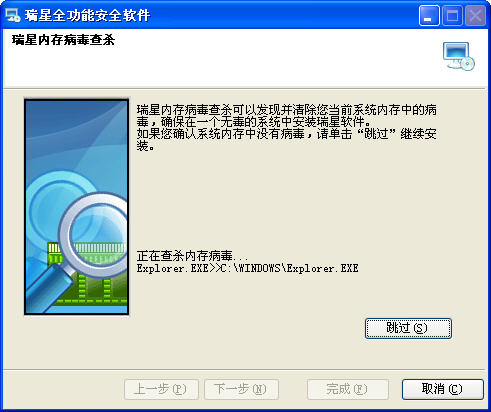Click the disabled 上一步(P) back button
The width and height of the screenshot is (491, 412).
(161, 389)
